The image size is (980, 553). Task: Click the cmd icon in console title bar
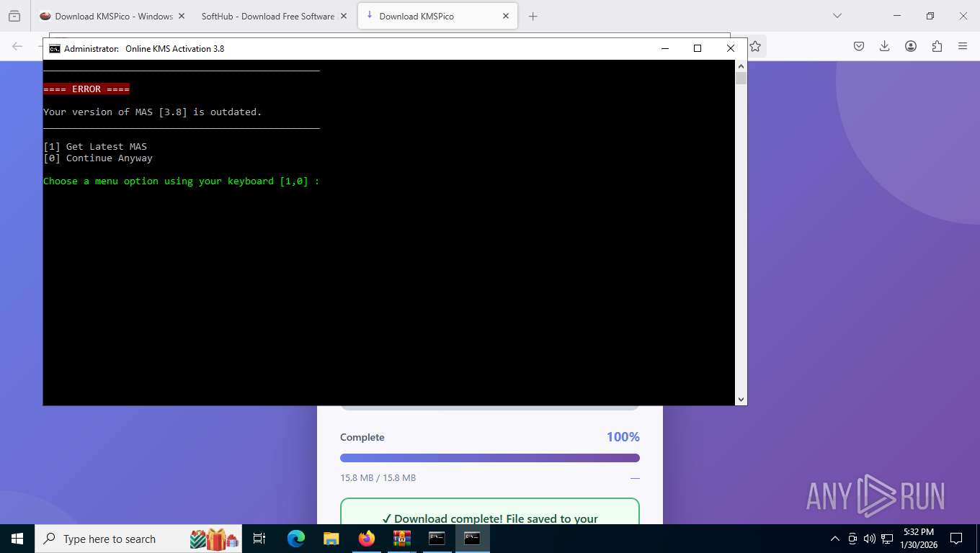click(55, 49)
